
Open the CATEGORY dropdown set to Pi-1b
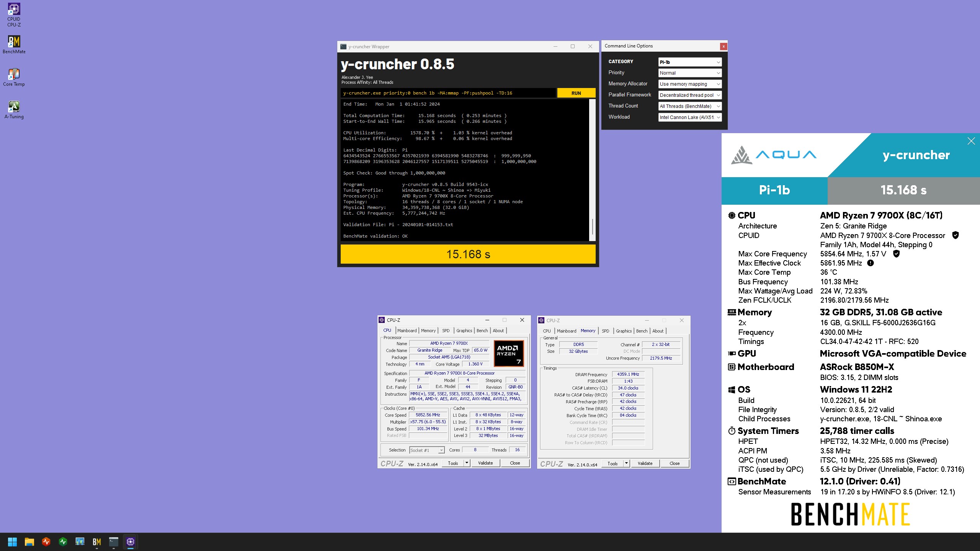[x=690, y=62]
